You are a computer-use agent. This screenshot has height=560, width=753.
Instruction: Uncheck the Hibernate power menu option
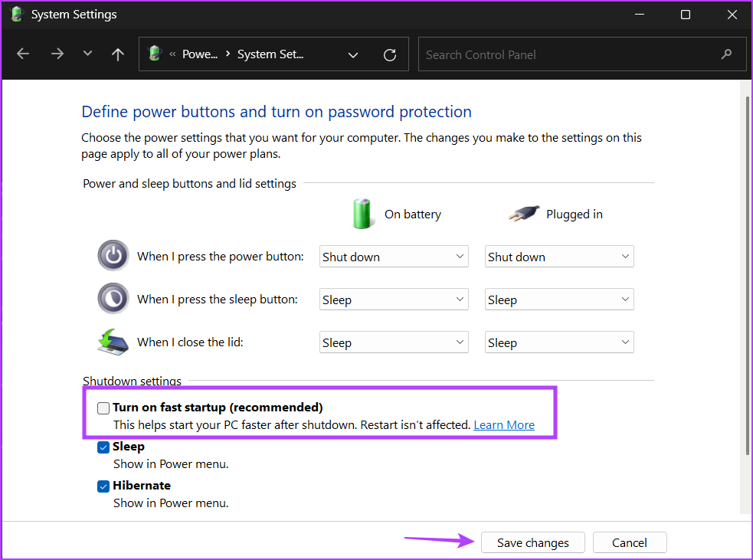(103, 486)
